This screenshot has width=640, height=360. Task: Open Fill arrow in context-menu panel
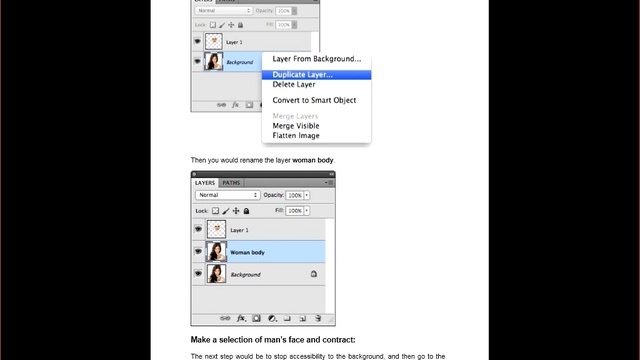pos(294,25)
